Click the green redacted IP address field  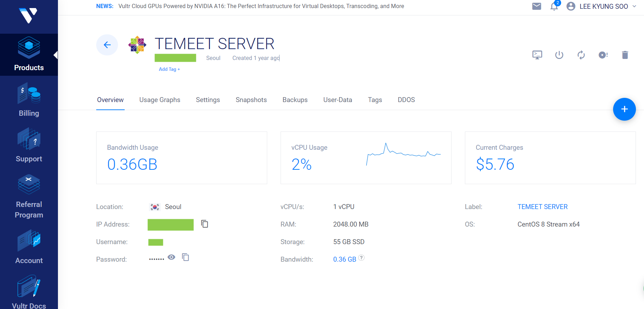pyautogui.click(x=171, y=225)
